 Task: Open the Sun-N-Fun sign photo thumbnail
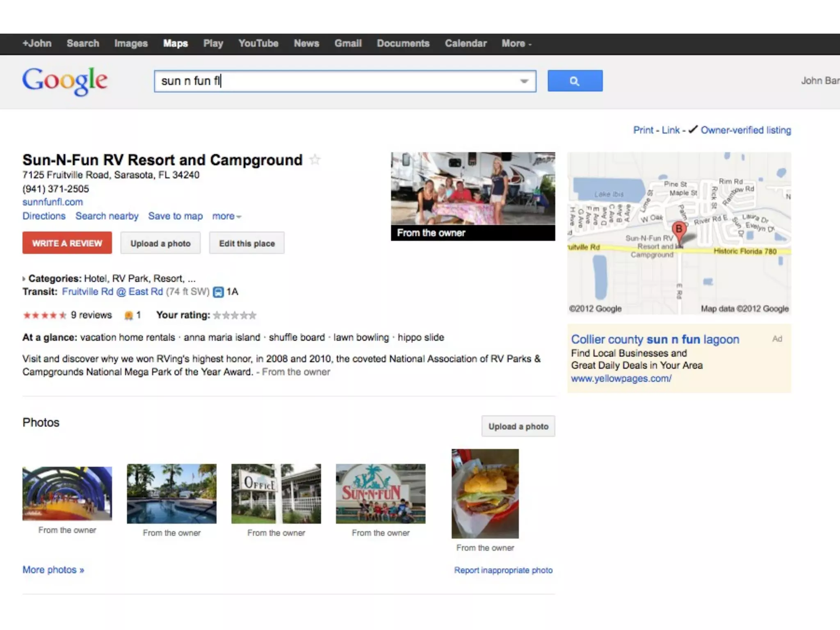380,493
